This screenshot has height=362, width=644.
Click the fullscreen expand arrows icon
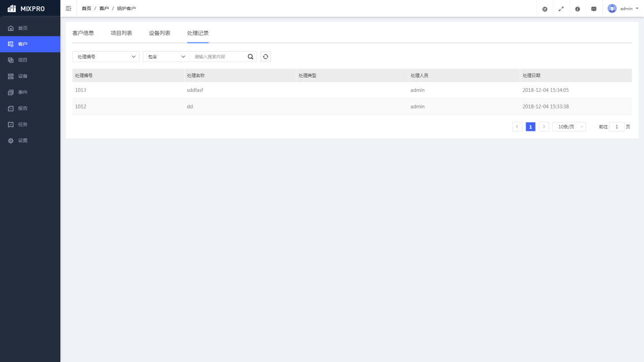561,9
